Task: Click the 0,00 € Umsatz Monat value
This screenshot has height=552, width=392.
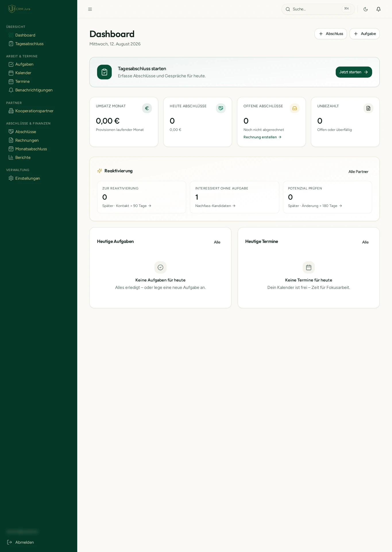Action: 108,121
